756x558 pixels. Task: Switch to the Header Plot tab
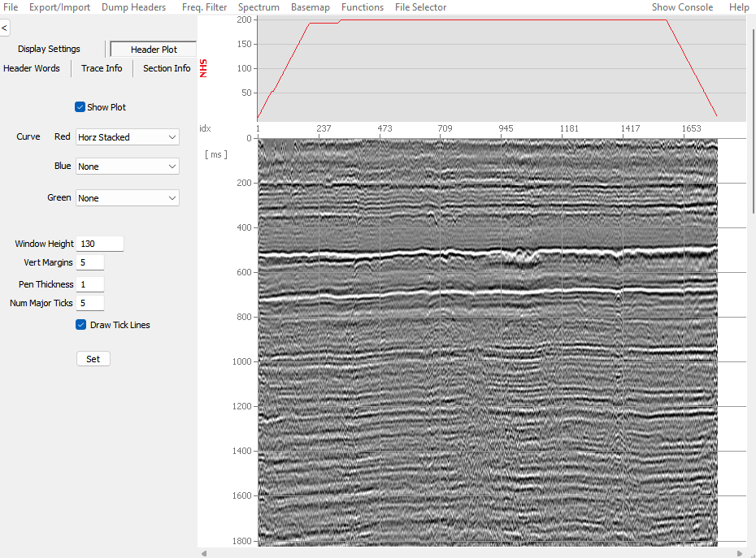click(154, 50)
